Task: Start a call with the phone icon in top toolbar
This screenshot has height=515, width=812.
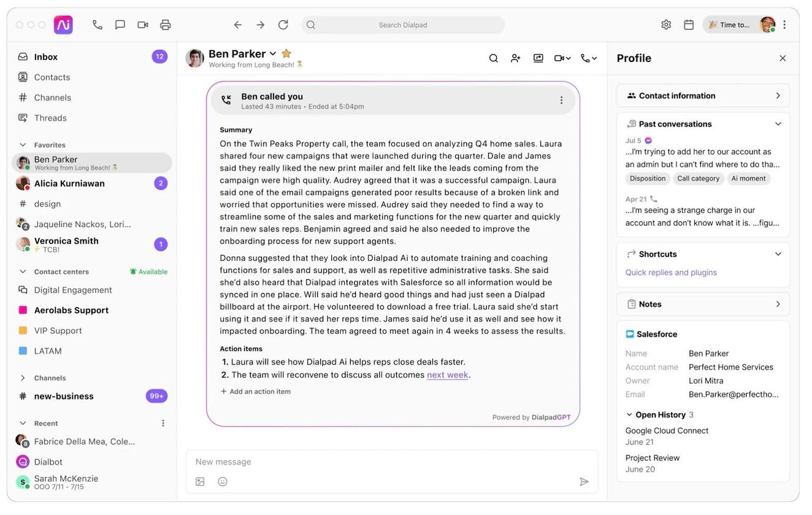Action: (98, 25)
